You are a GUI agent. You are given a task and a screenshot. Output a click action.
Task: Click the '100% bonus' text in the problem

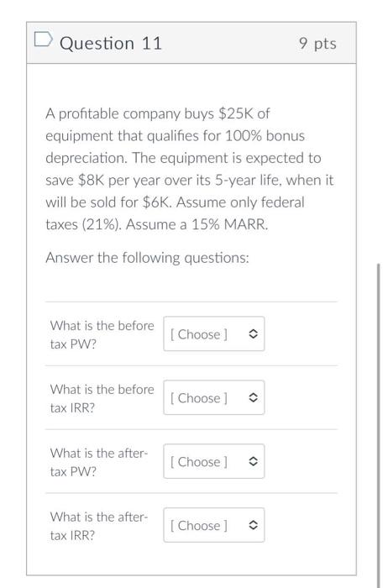(265, 136)
